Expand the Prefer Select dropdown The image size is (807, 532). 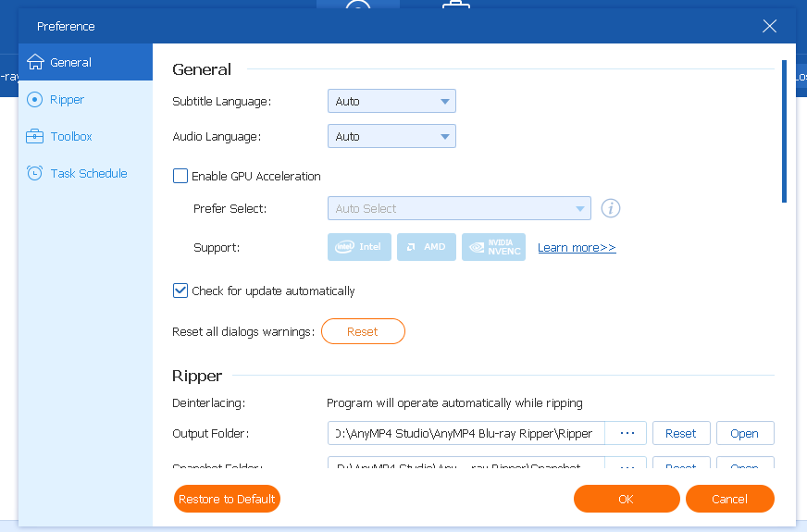coord(459,208)
